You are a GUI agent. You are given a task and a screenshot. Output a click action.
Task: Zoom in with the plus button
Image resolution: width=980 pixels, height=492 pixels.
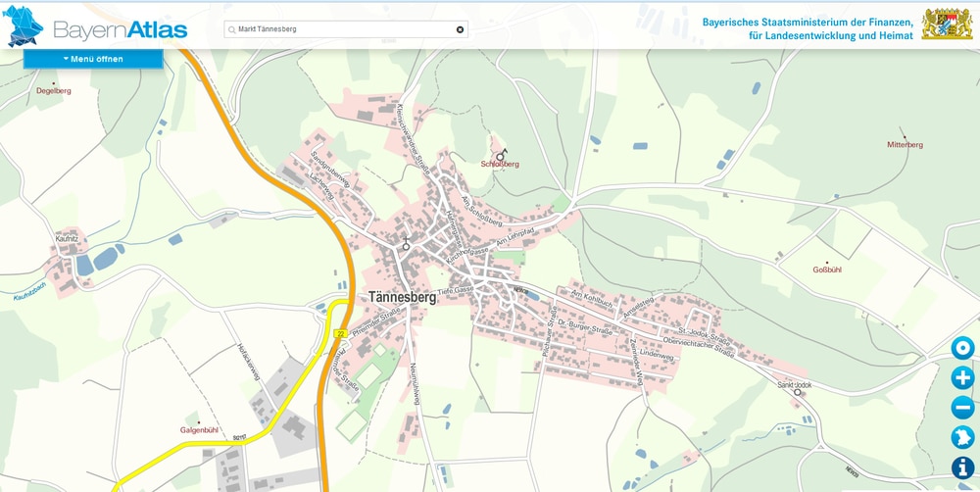(962, 378)
